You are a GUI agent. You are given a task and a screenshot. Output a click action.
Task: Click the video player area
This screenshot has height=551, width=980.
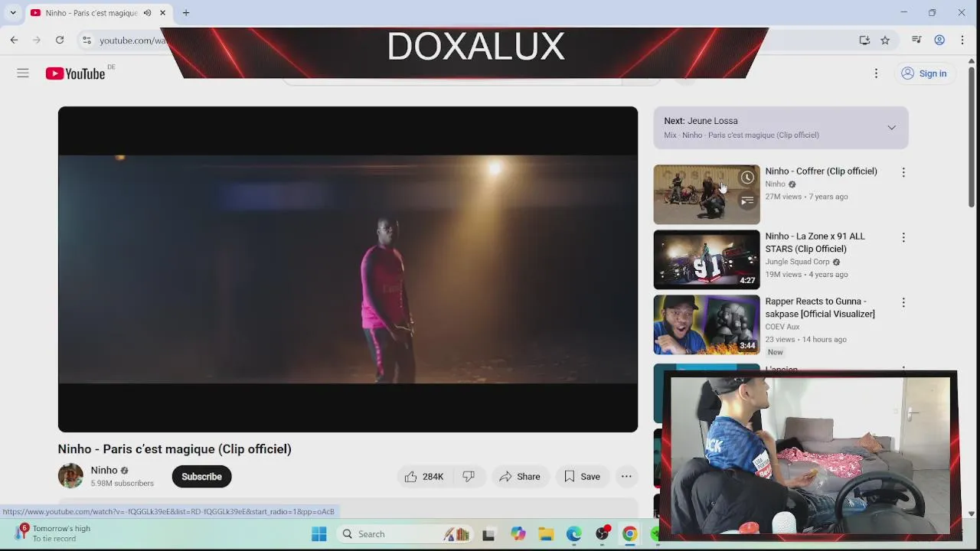[x=348, y=269]
